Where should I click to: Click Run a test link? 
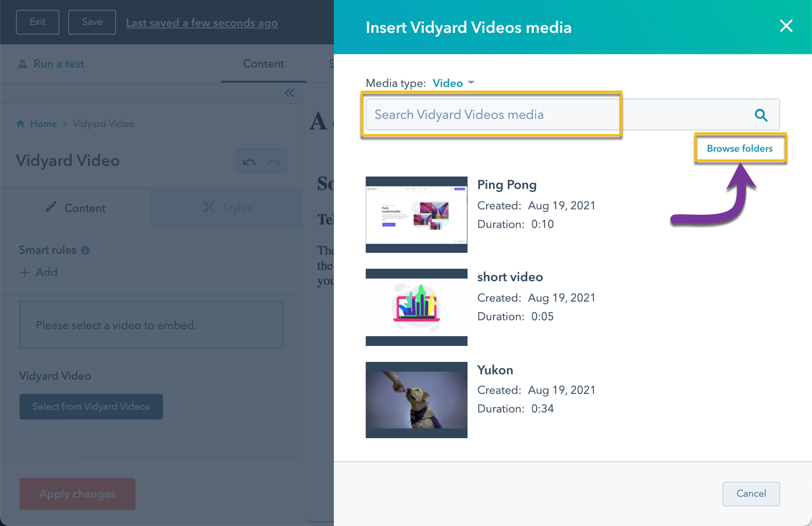click(x=59, y=64)
